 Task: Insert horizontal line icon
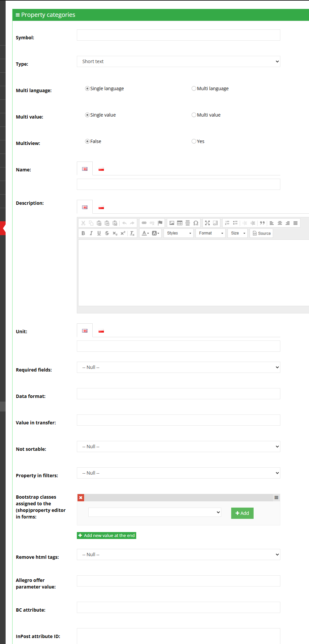(188, 223)
